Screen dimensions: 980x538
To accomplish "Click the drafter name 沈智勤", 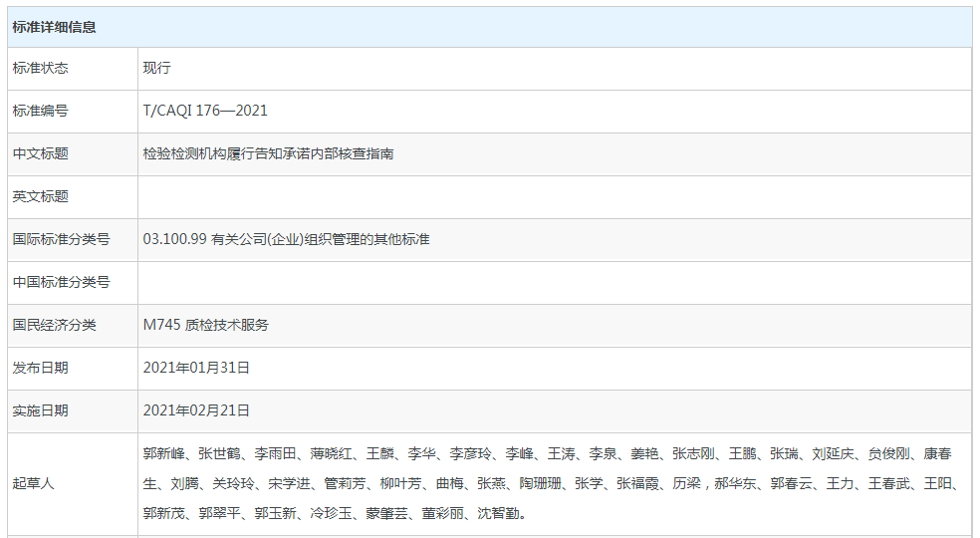I will (x=499, y=514).
